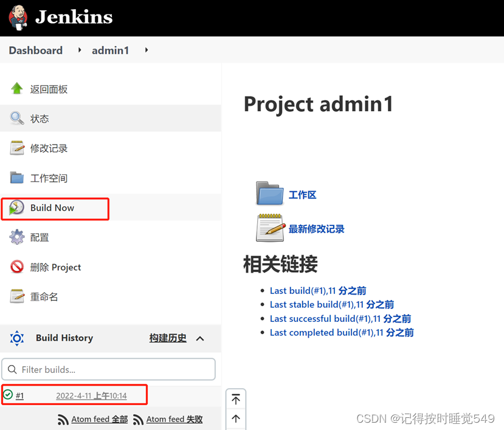Screen dimensions: 504x430
Task: Click the Build History sun icon
Action: click(x=16, y=338)
